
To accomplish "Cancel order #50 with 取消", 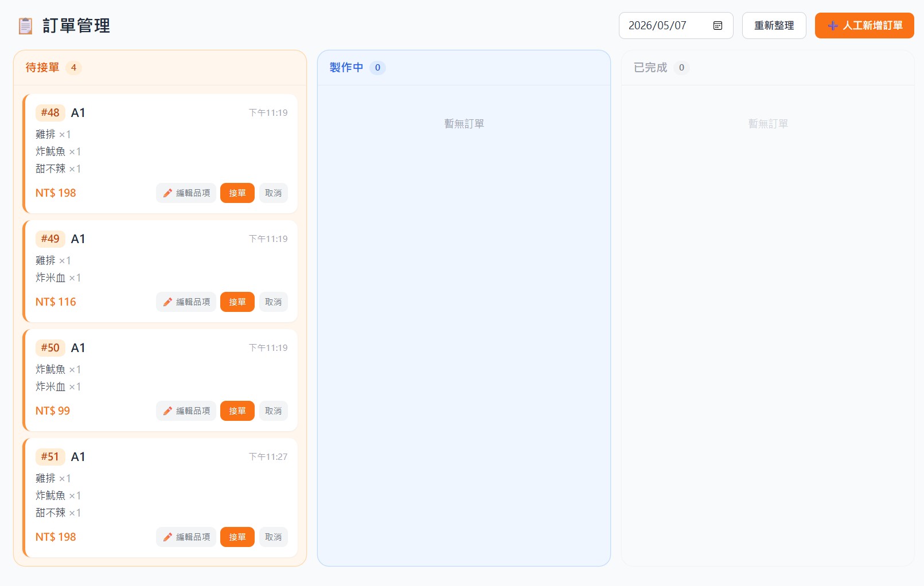I will click(274, 411).
